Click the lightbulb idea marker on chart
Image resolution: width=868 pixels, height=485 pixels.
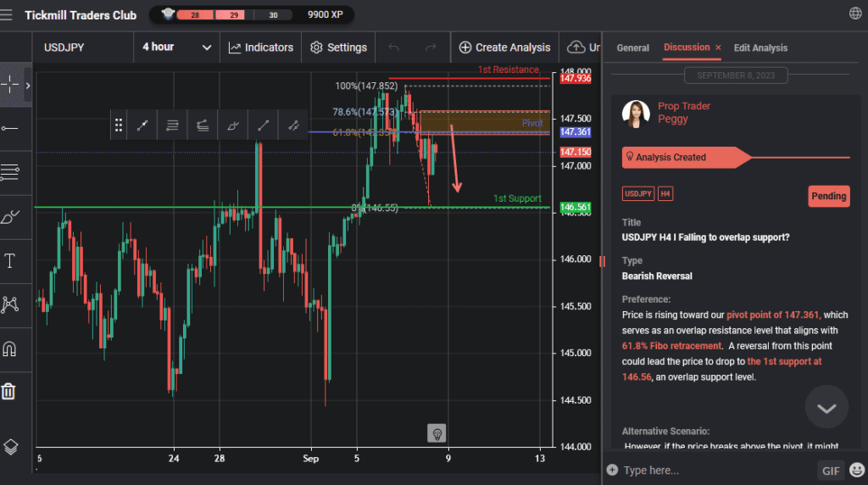pos(437,433)
